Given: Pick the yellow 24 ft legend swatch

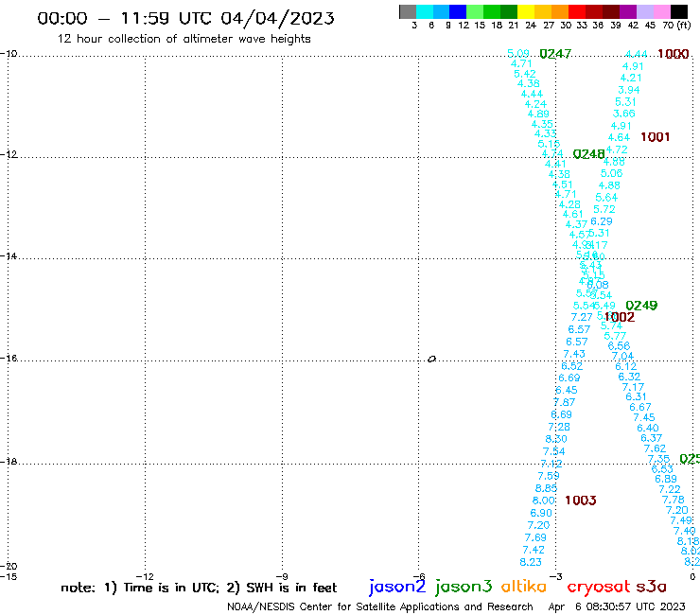Looking at the screenshot, I should tap(526, 11).
